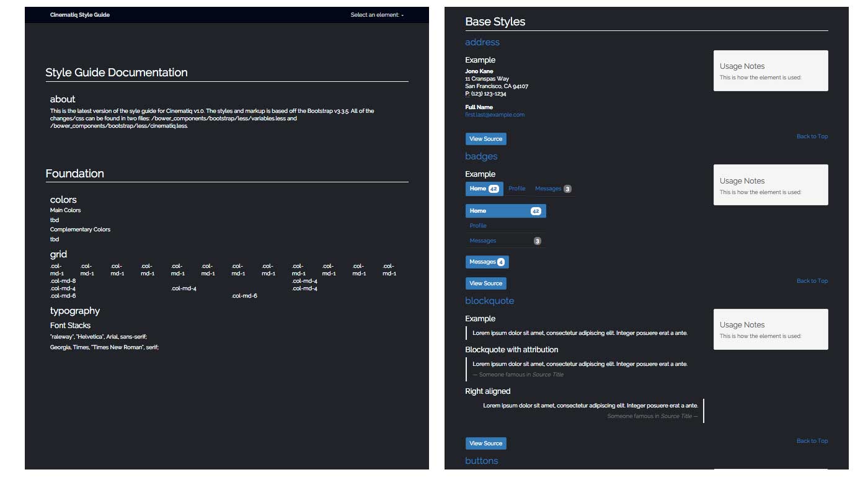Click the first.last@example.com email link
This screenshot has height=485, width=868.
495,115
